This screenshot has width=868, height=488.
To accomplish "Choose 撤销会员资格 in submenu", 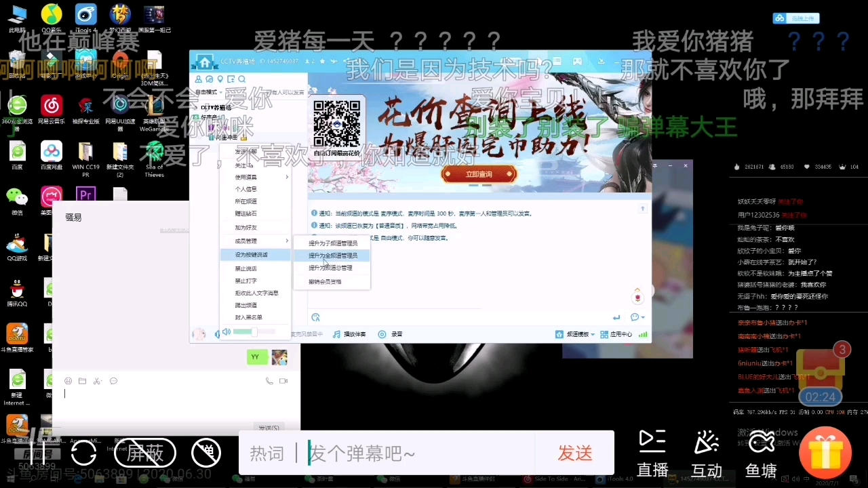I will [332, 281].
